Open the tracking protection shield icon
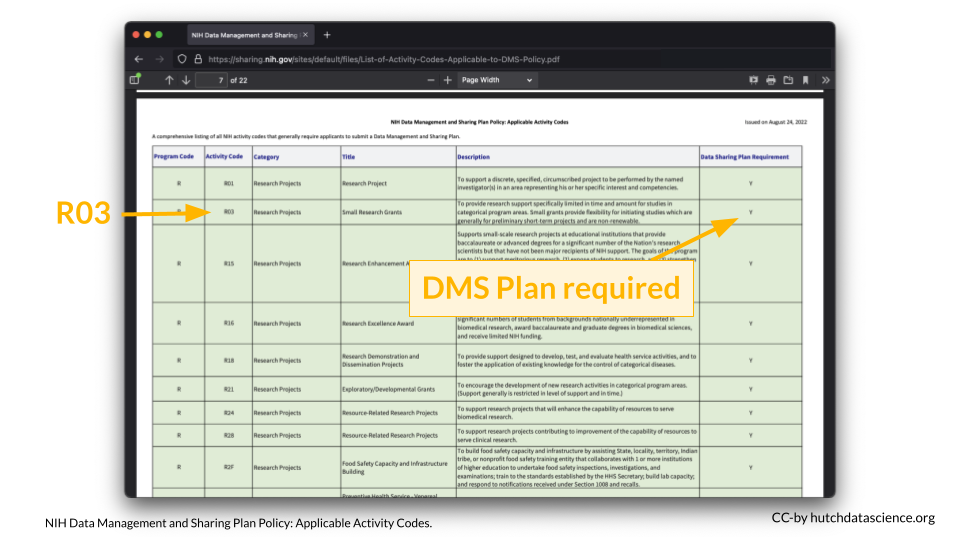The height and width of the screenshot is (540, 960). pos(182,59)
